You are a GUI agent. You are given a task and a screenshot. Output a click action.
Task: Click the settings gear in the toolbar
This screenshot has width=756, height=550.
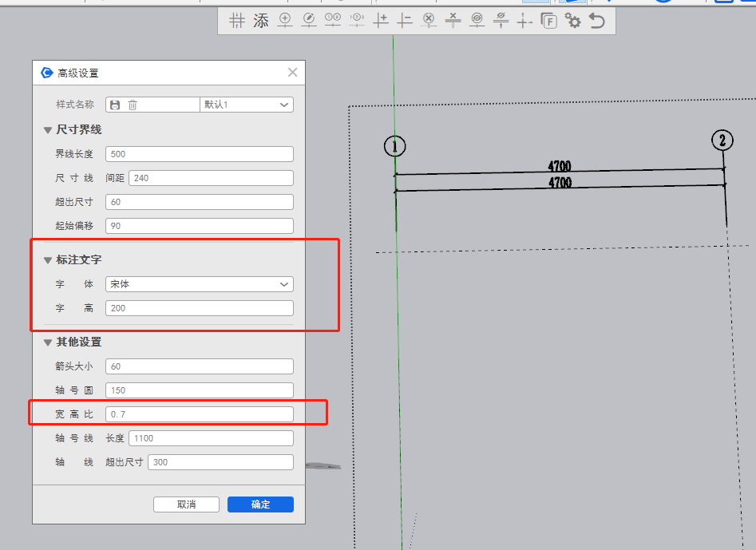pyautogui.click(x=572, y=21)
